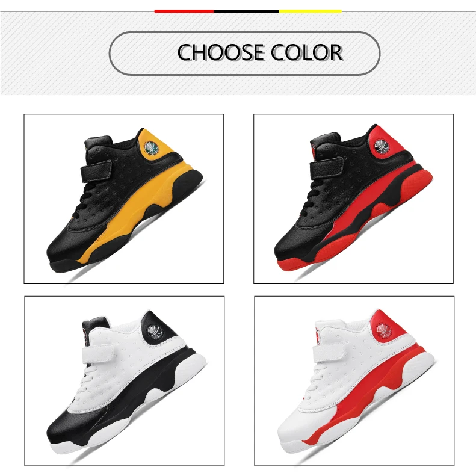Screen dimensions: 476x476
Task: Click the red stripe segment at top
Action: pos(184,11)
